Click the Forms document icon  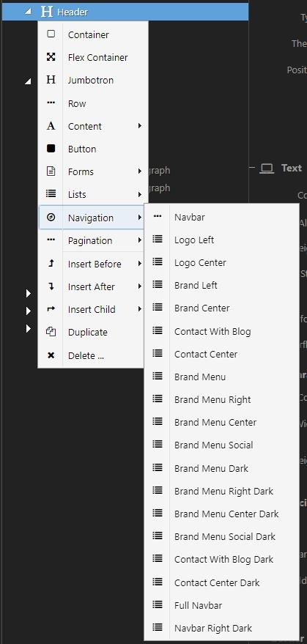[51, 171]
